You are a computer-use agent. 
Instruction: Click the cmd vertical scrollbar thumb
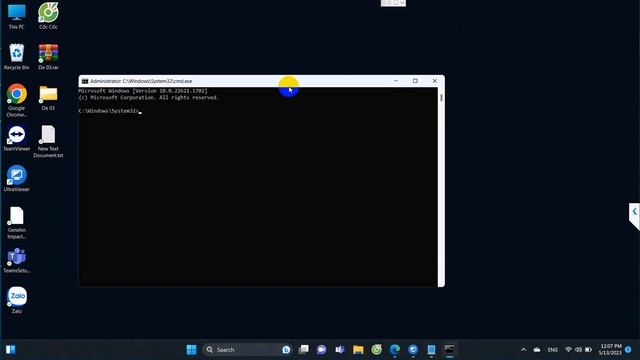pos(441,98)
